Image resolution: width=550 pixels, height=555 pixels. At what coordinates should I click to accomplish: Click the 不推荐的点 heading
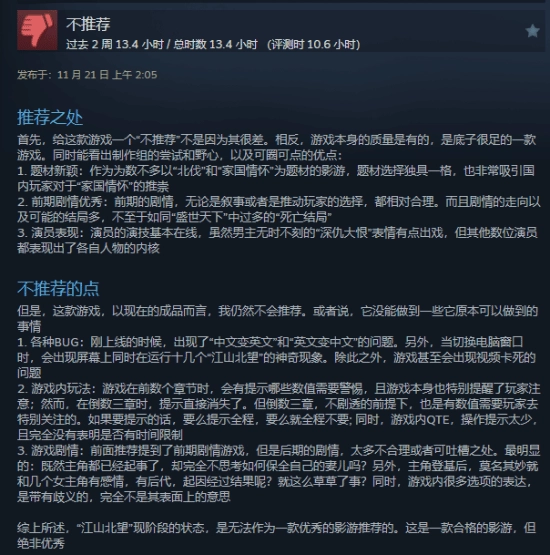pyautogui.click(x=58, y=288)
